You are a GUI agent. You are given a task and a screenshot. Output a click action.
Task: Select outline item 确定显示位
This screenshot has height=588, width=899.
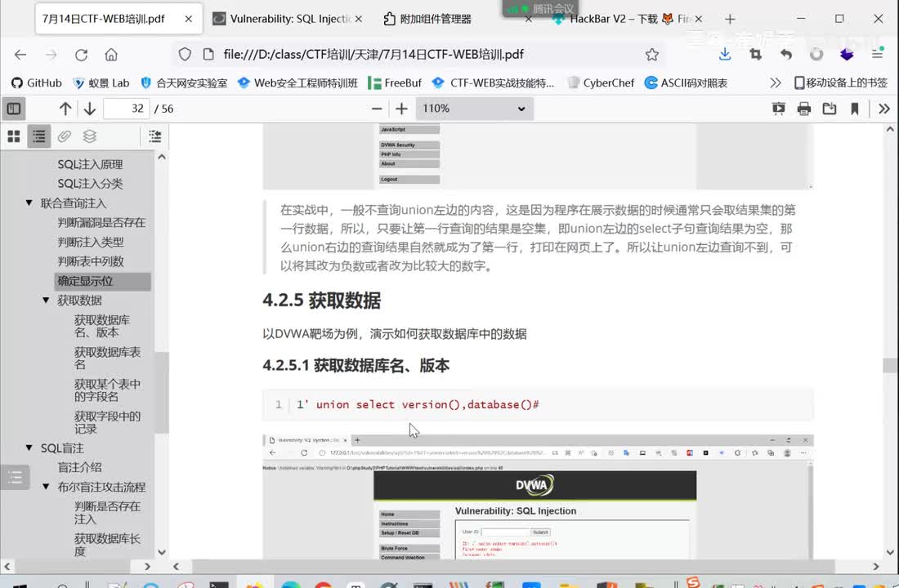(x=103, y=281)
